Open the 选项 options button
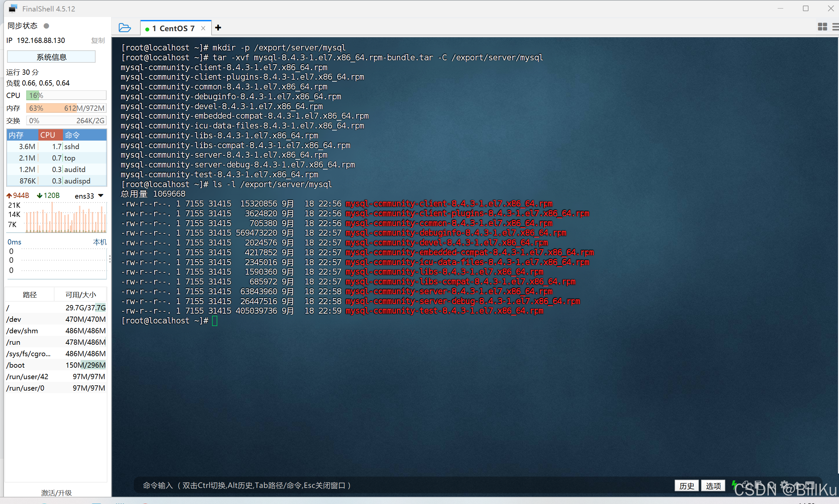Screen dimensions: 839x504 tap(713, 486)
